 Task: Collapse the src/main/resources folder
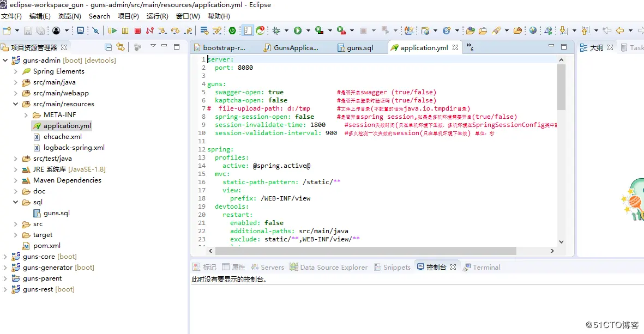click(x=16, y=104)
